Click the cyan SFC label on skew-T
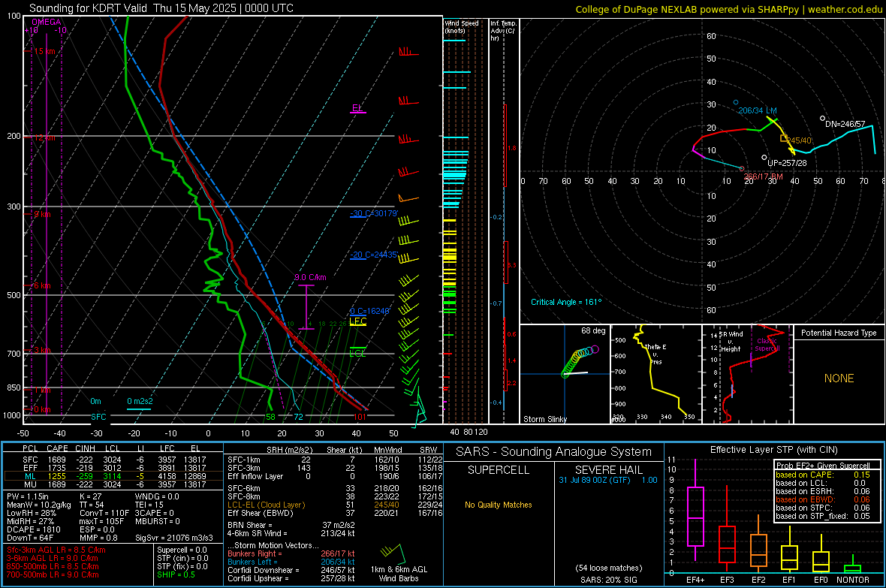This screenshot has width=886, height=588. 98,417
